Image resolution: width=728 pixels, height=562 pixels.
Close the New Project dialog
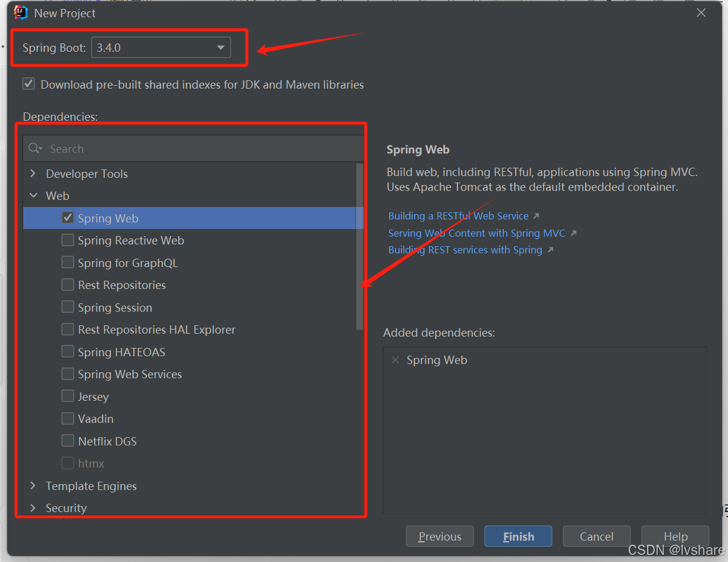701,12
